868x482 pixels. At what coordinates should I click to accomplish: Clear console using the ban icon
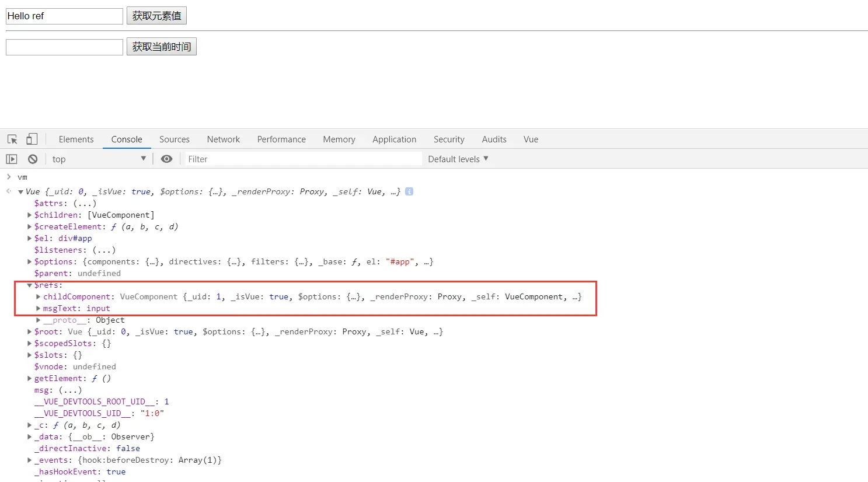[33, 159]
